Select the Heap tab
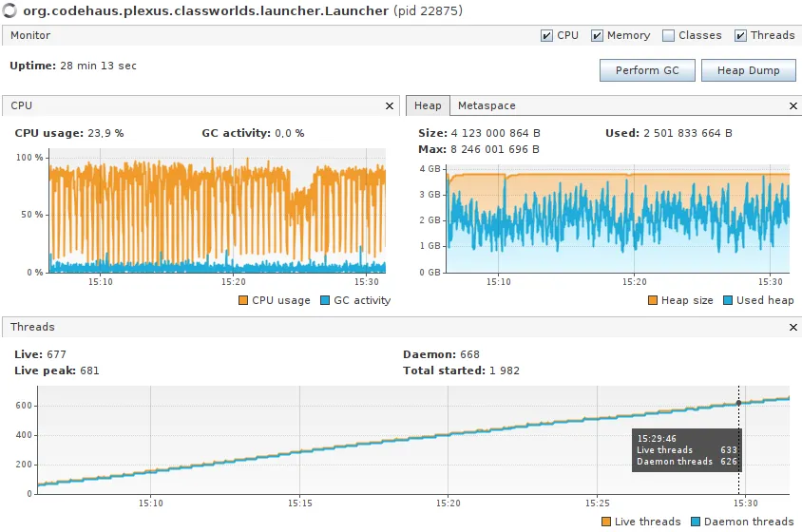The width and height of the screenshot is (802, 532). pyautogui.click(x=428, y=105)
